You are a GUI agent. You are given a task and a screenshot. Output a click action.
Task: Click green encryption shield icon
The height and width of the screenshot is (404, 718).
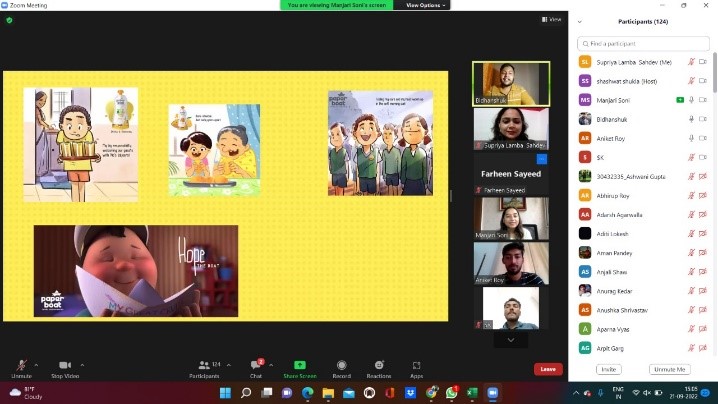point(9,20)
